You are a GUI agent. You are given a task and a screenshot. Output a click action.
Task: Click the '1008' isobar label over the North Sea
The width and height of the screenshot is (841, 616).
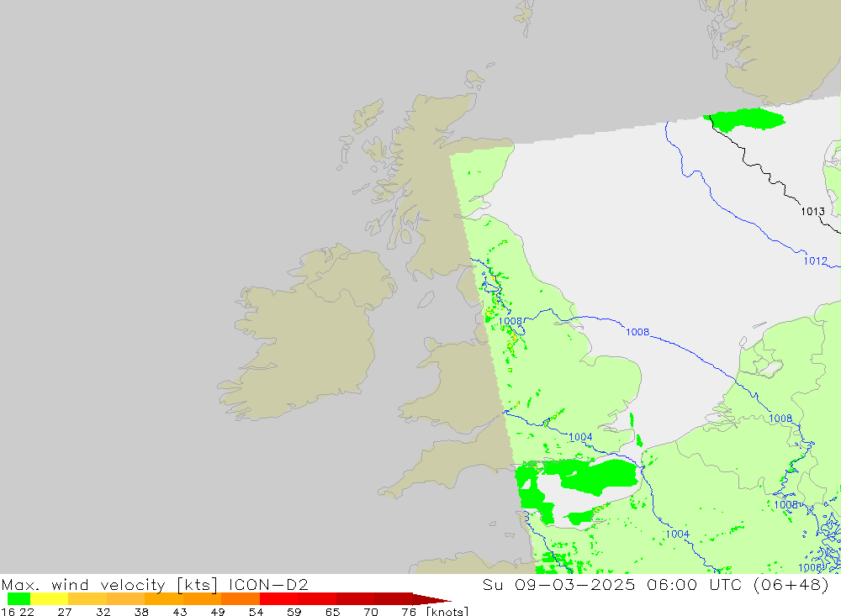[637, 333]
